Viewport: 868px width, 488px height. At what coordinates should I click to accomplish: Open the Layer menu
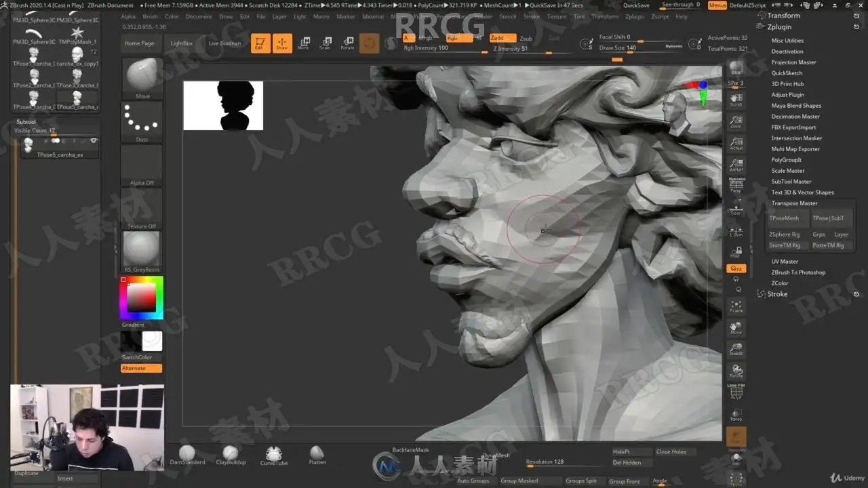pyautogui.click(x=279, y=17)
